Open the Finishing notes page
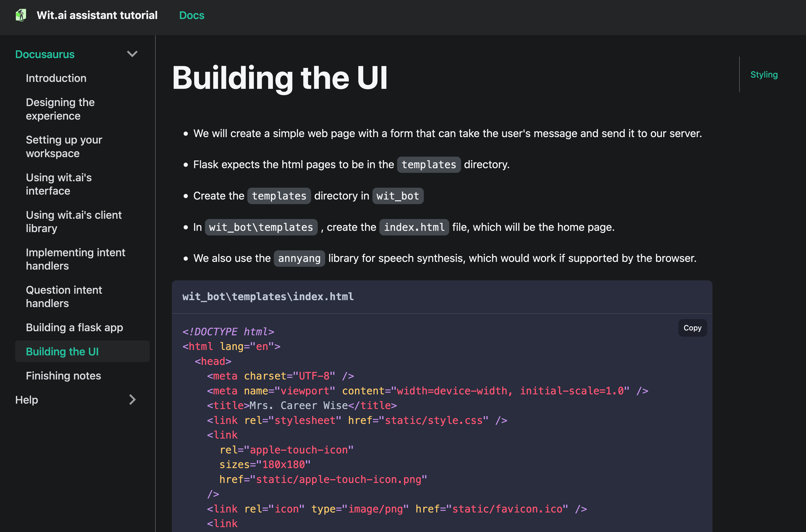The width and height of the screenshot is (806, 532). [x=63, y=376]
